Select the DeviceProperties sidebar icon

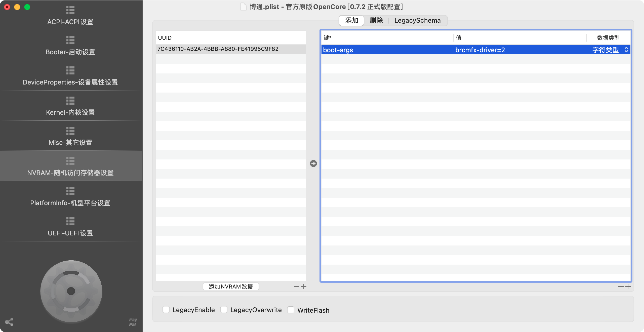70,70
